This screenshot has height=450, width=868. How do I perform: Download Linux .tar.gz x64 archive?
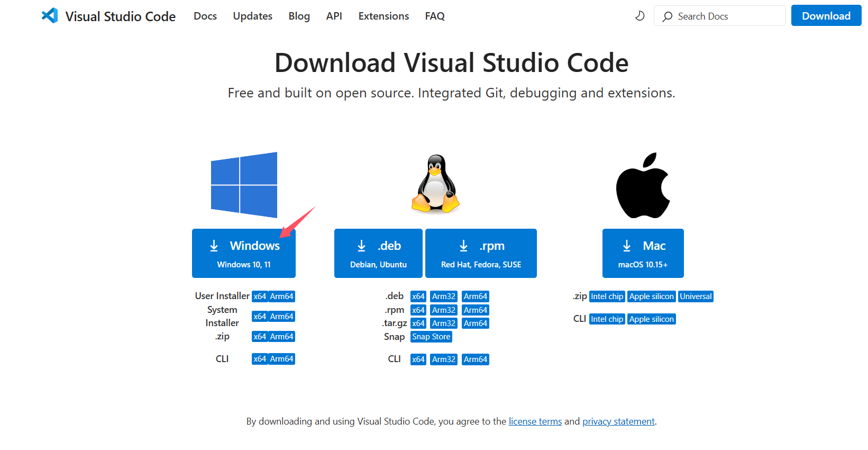[x=418, y=323]
